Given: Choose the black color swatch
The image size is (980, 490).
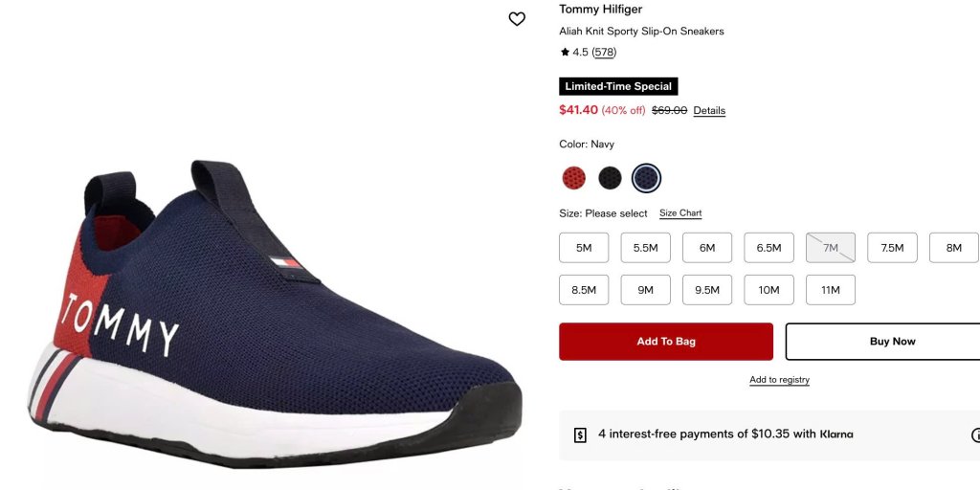Looking at the screenshot, I should [610, 178].
